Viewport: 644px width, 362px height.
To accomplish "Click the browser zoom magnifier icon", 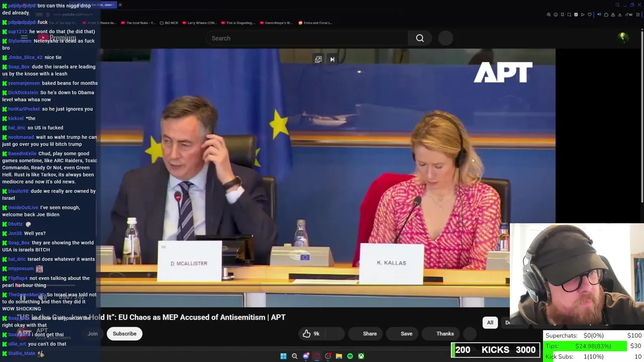I will 548,15.
